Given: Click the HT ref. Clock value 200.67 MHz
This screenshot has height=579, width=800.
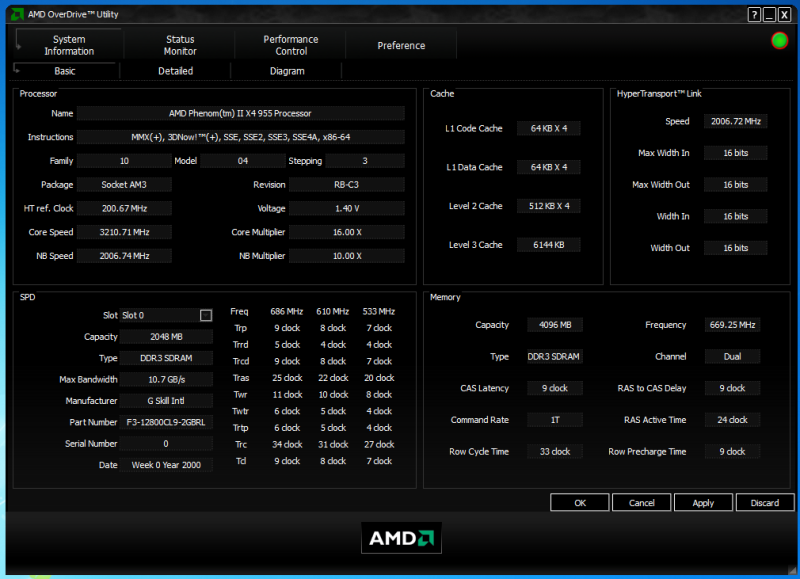Looking at the screenshot, I should click(124, 208).
